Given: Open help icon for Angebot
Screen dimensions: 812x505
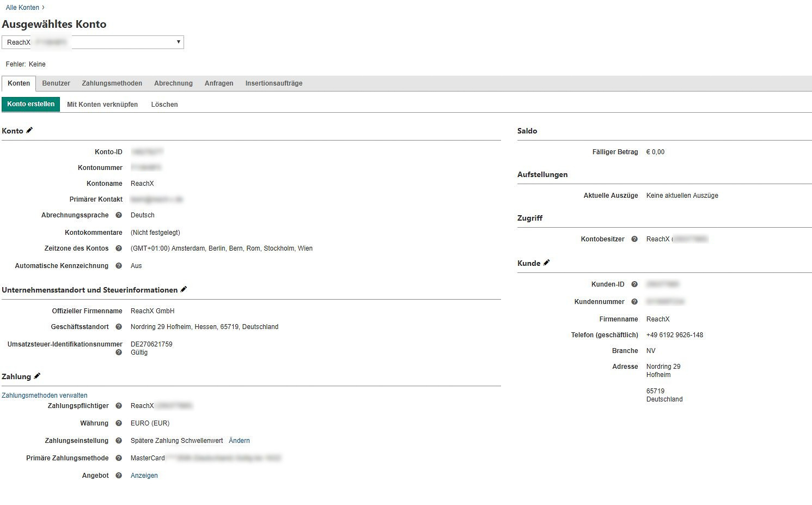Looking at the screenshot, I should coord(119,476).
